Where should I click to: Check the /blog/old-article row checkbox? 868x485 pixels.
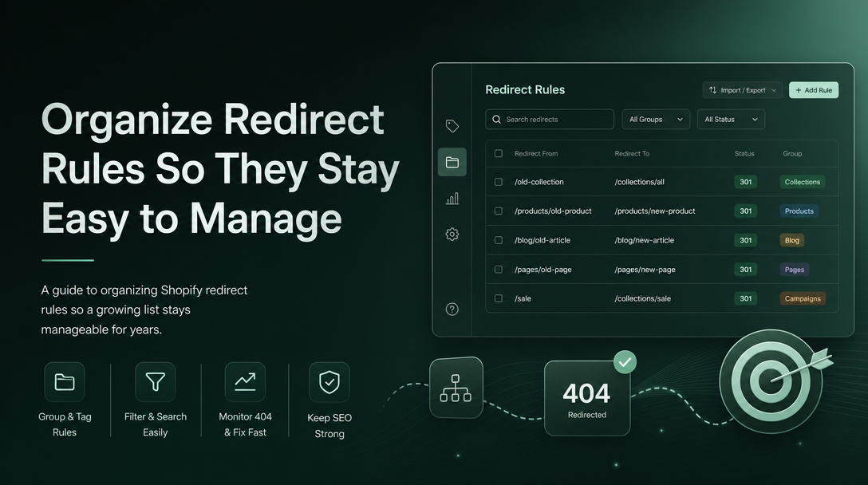498,240
